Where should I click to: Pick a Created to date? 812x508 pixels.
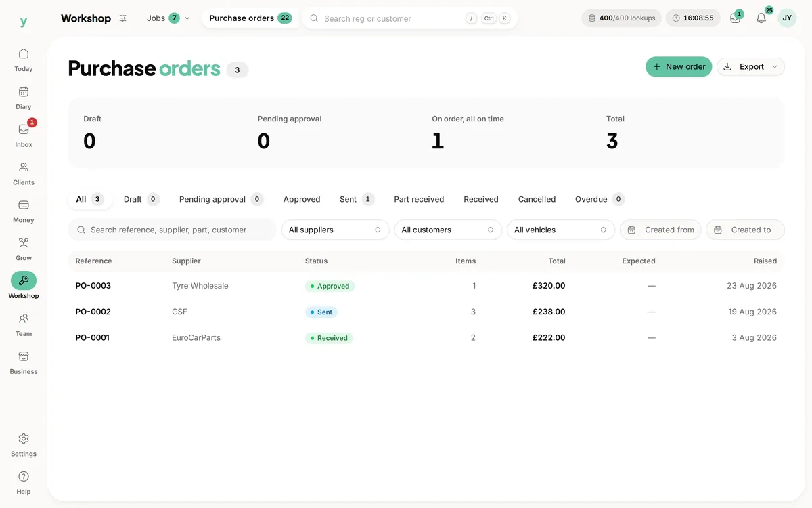pos(745,230)
